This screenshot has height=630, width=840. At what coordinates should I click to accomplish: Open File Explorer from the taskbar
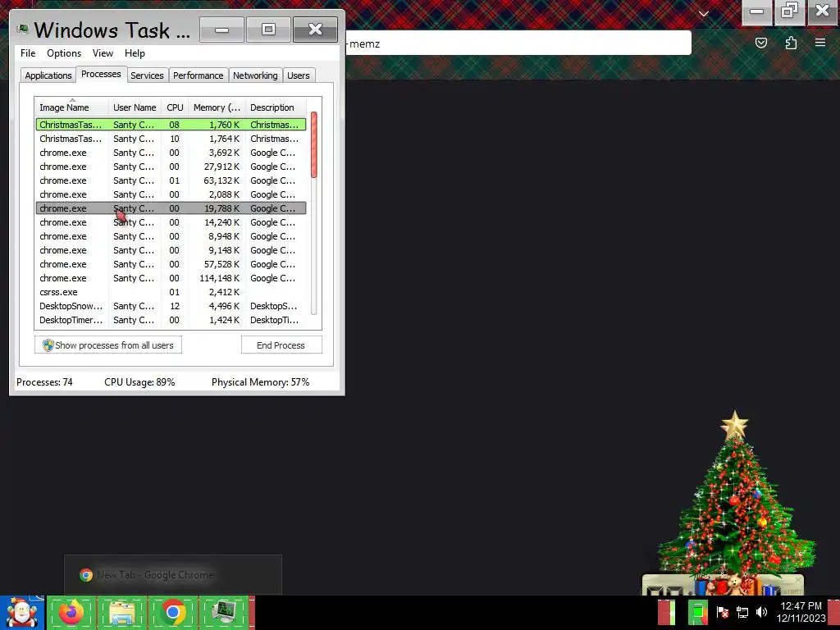(x=122, y=613)
